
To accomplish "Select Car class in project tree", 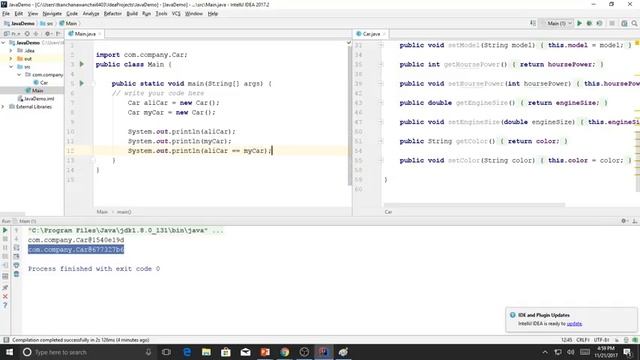I will click(x=41, y=82).
